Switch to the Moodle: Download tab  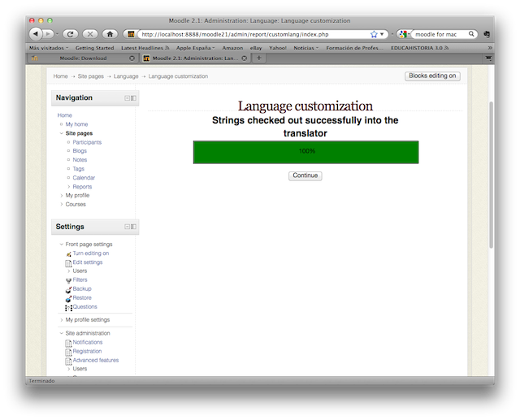tap(81, 58)
